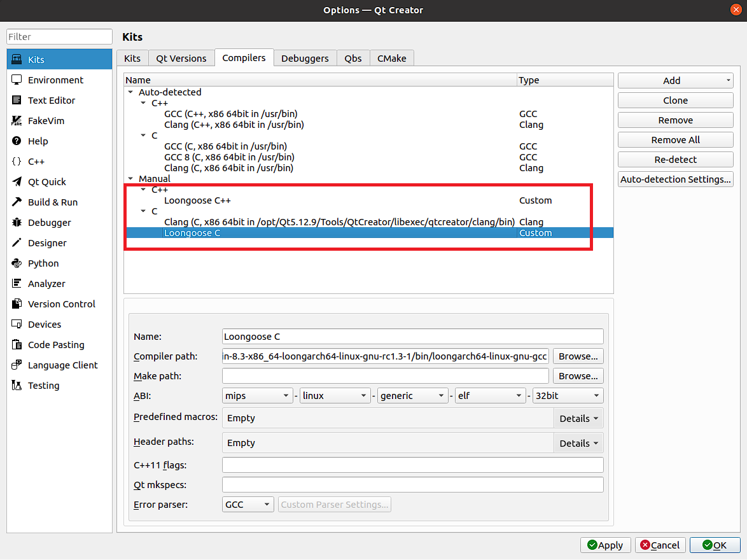Image resolution: width=747 pixels, height=560 pixels.
Task: Select the Loongoose C compiler row
Action: click(x=369, y=232)
